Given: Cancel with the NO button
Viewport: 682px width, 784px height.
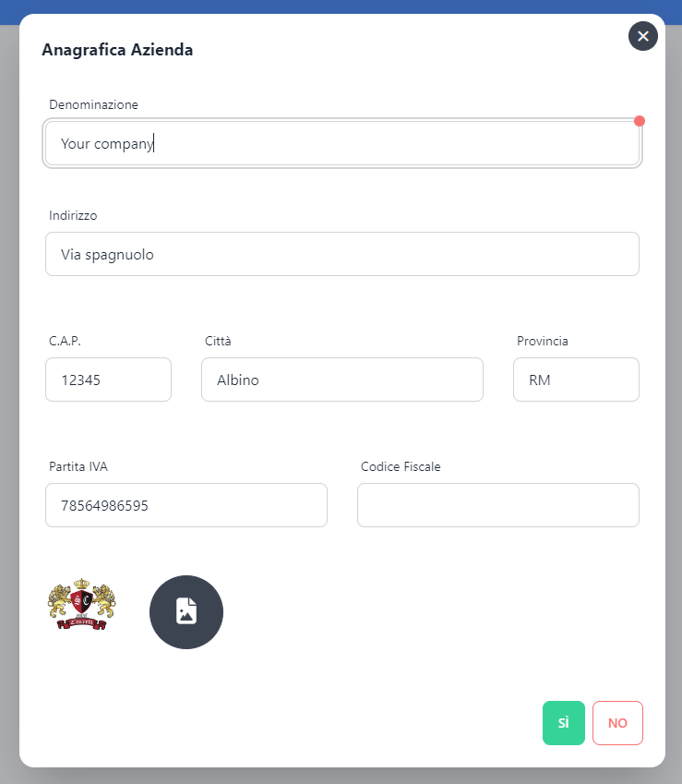Looking at the screenshot, I should point(617,723).
